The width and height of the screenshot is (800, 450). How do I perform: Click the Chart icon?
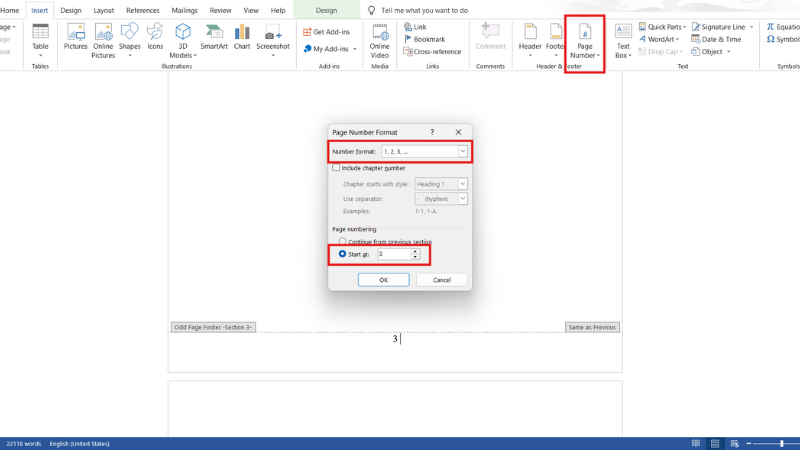(x=242, y=36)
